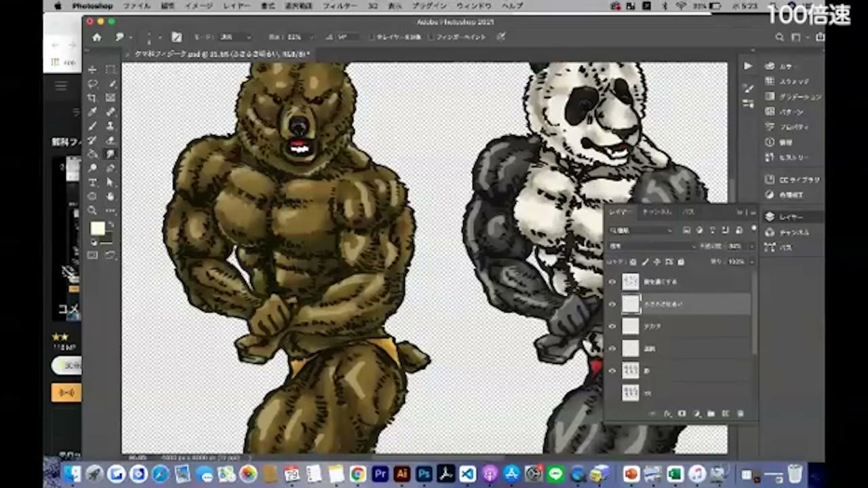Select the Lasso tool

[x=92, y=84]
